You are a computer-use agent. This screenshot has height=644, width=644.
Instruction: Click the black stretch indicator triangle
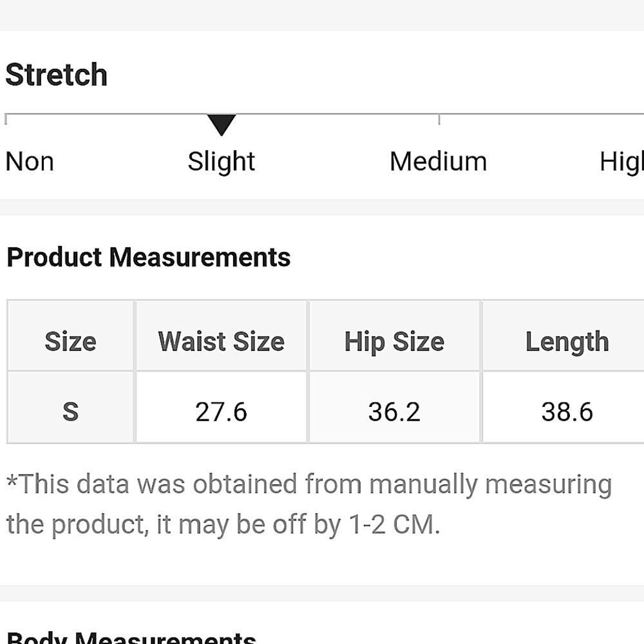pyautogui.click(x=222, y=125)
